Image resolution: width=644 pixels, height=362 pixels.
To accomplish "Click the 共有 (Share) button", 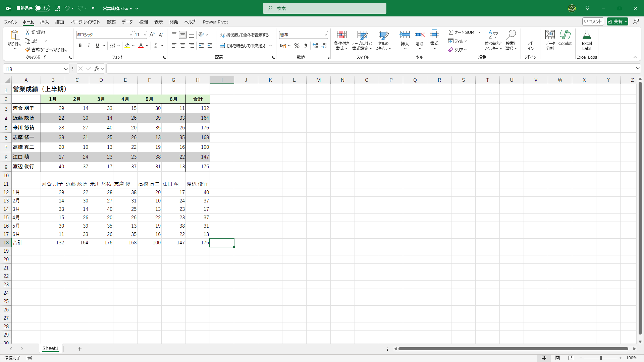I will point(615,21).
